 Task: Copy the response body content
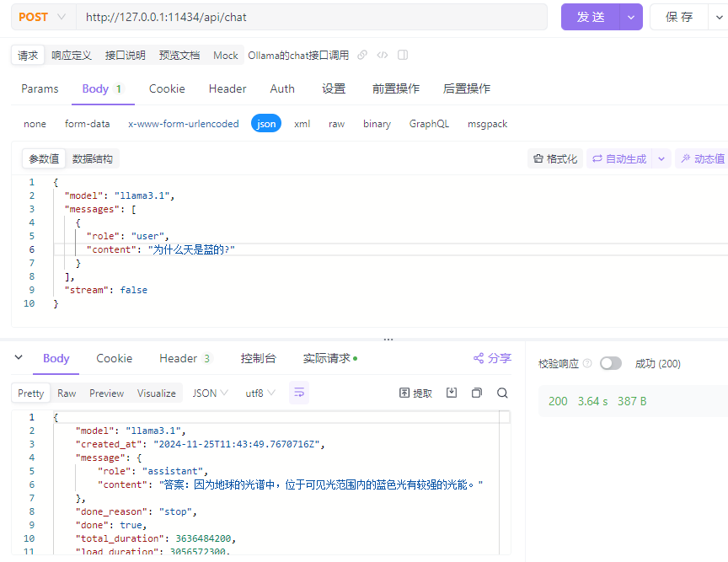coord(477,393)
